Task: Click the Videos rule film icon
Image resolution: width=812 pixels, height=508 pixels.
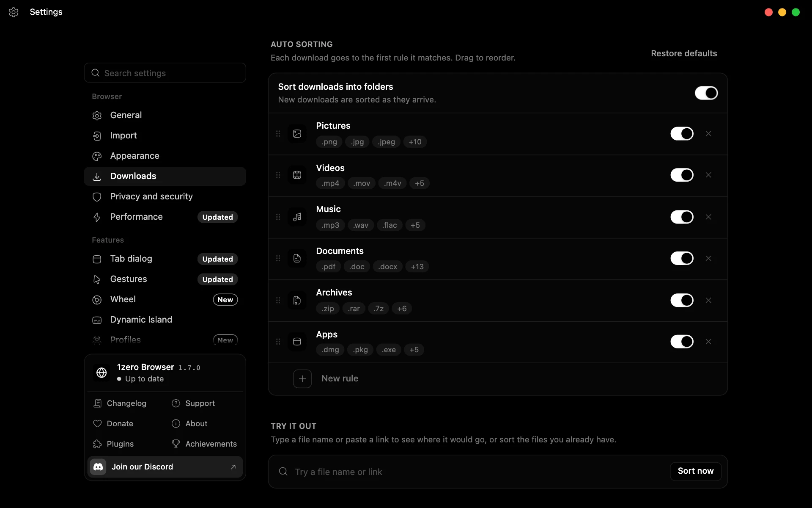Action: coord(297,175)
